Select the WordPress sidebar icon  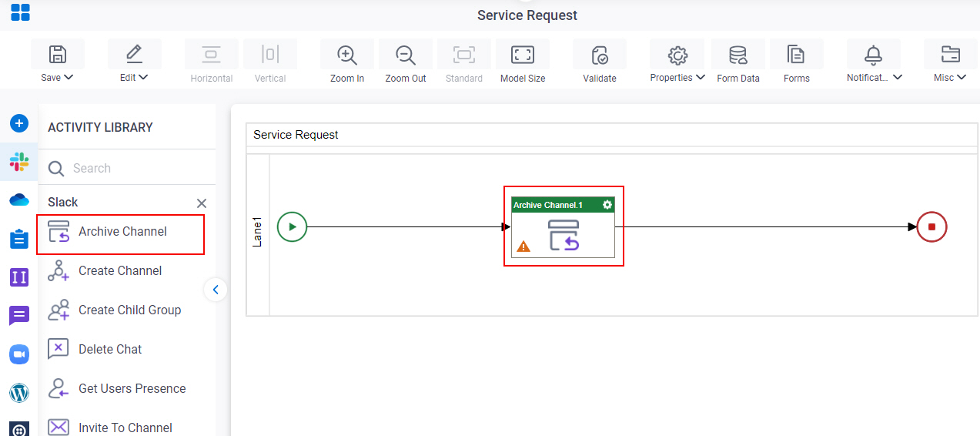19,393
